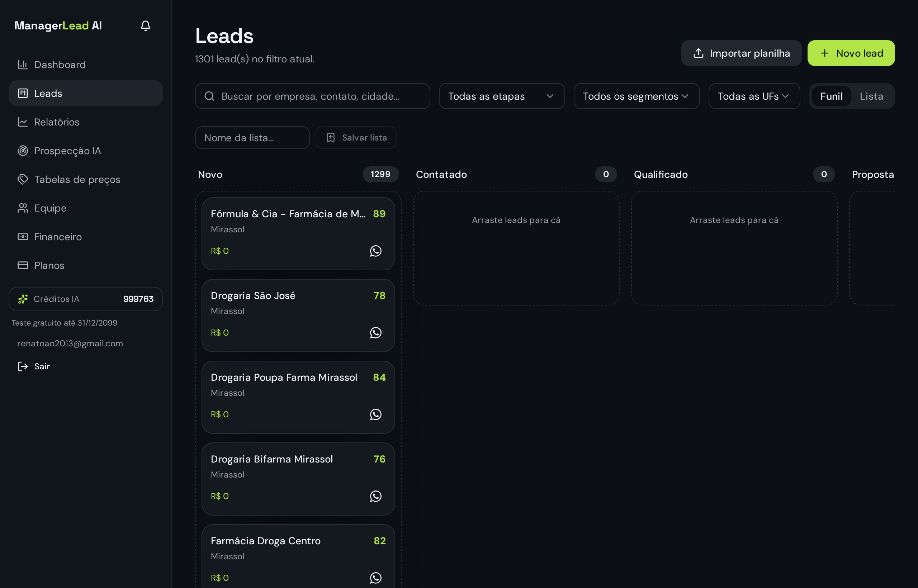The height and width of the screenshot is (588, 918).
Task: Expand the Todas as UFs dropdown
Action: pos(754,96)
